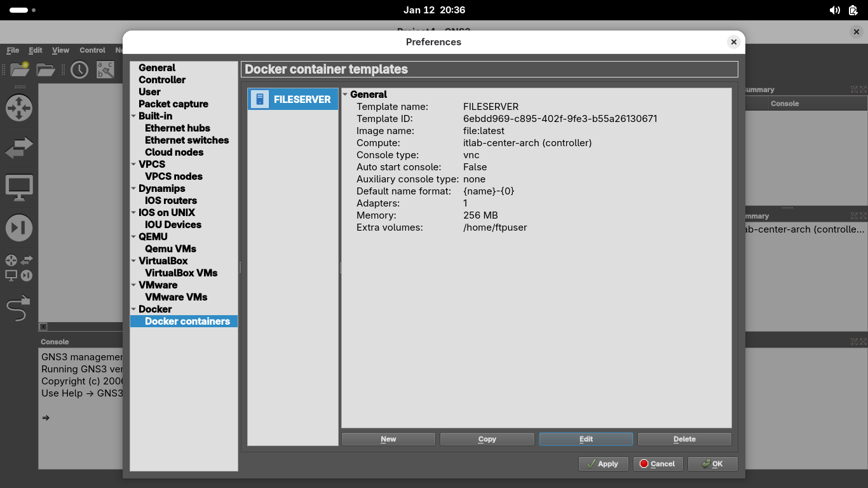Click the new project folder icon
This screenshot has height=488, width=868.
(20, 69)
